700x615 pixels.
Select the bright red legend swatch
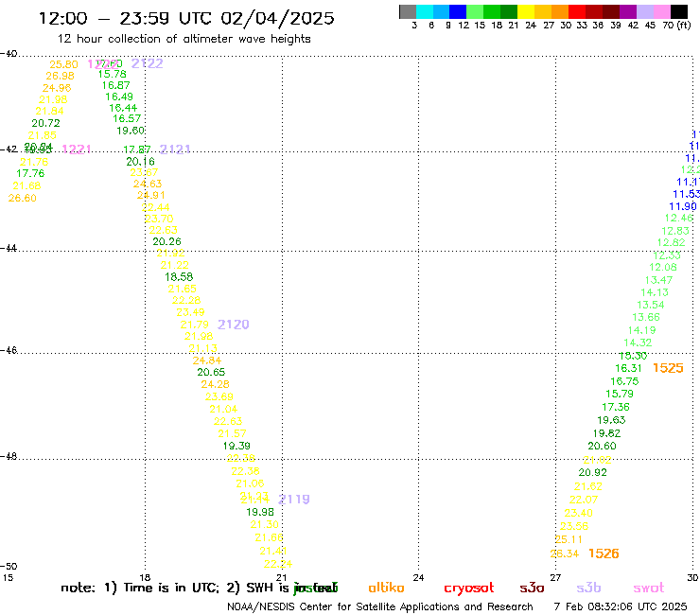(576, 11)
